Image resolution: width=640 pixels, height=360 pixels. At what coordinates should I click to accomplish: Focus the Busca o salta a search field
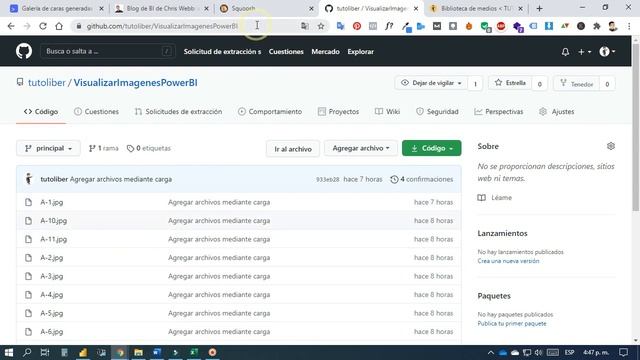click(108, 51)
